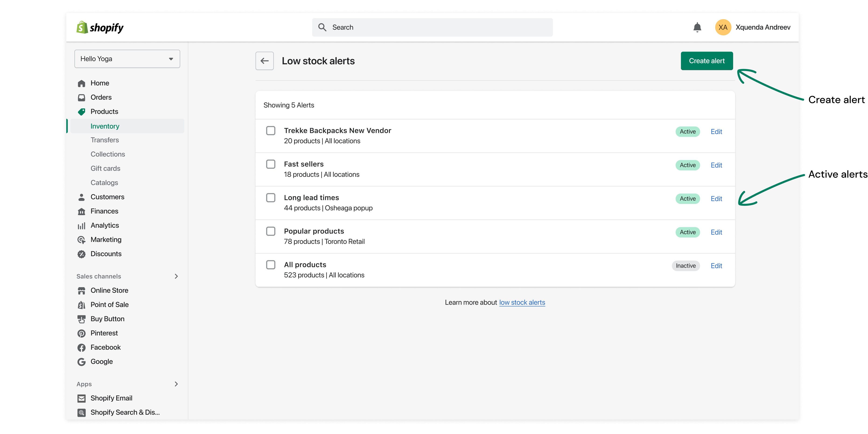Check the Fast sellers alert checkbox

(271, 164)
